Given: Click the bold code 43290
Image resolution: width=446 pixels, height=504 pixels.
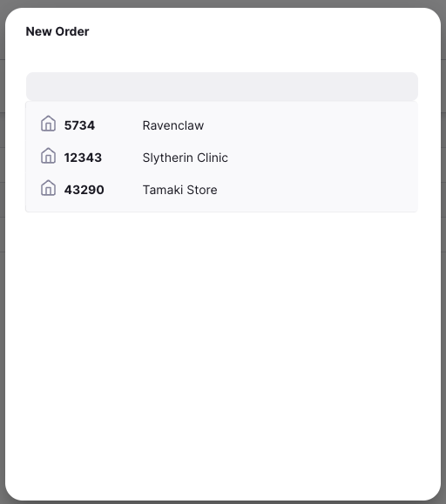Looking at the screenshot, I should click(x=84, y=190).
